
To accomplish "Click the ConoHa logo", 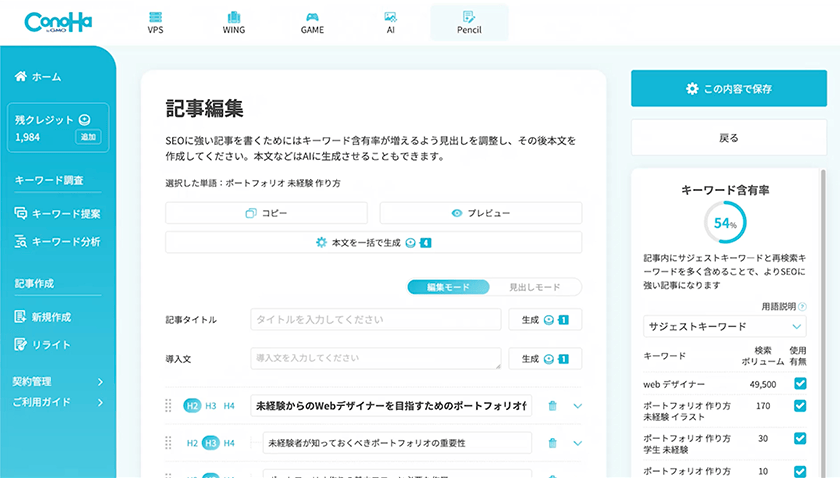I will tap(58, 22).
